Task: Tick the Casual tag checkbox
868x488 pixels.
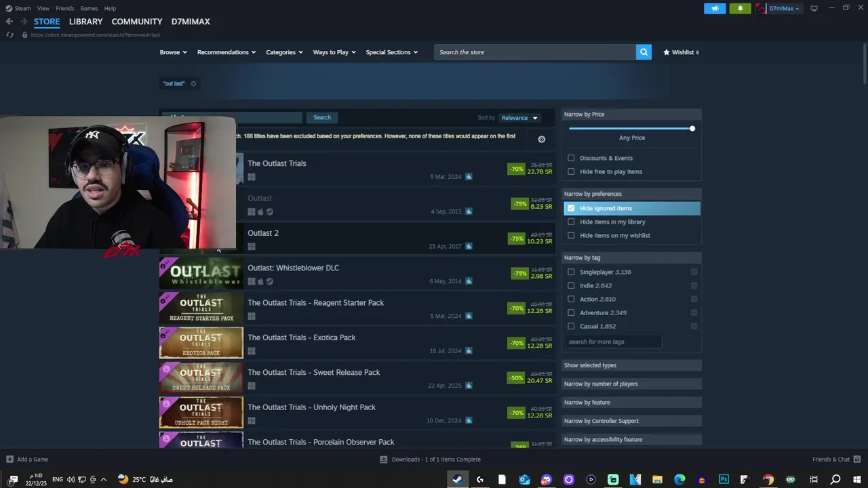Action: coord(571,326)
